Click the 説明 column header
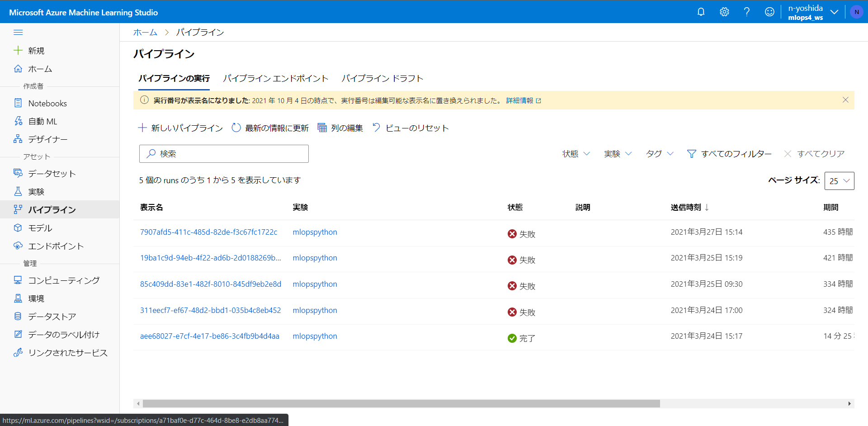868x426 pixels. click(583, 207)
